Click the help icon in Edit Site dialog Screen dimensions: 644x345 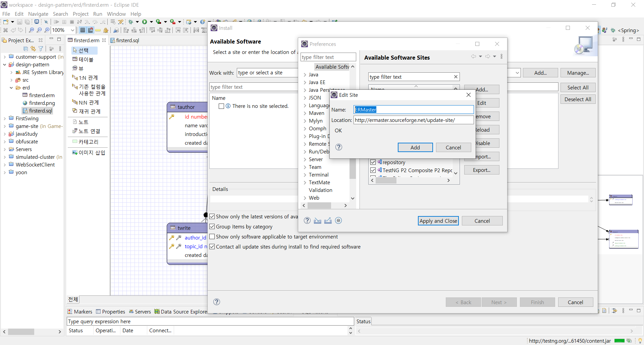[x=339, y=147]
